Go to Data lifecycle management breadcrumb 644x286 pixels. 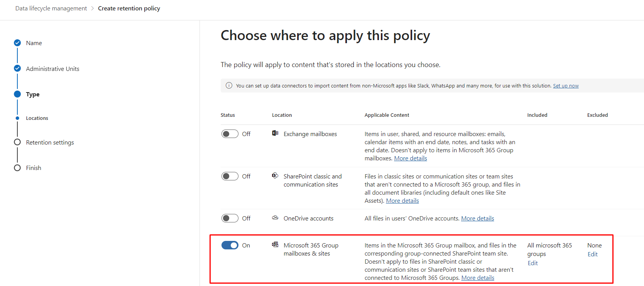[51, 8]
